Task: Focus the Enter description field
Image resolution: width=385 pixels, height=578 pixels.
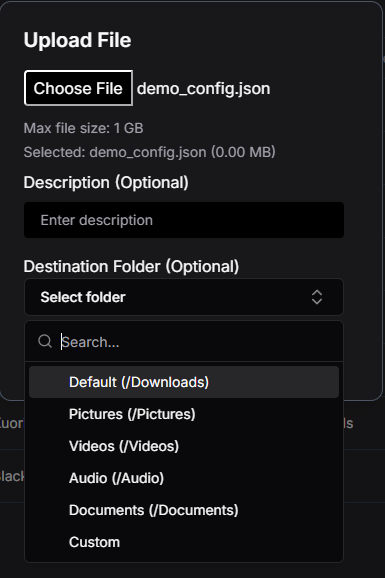Action: pos(184,220)
